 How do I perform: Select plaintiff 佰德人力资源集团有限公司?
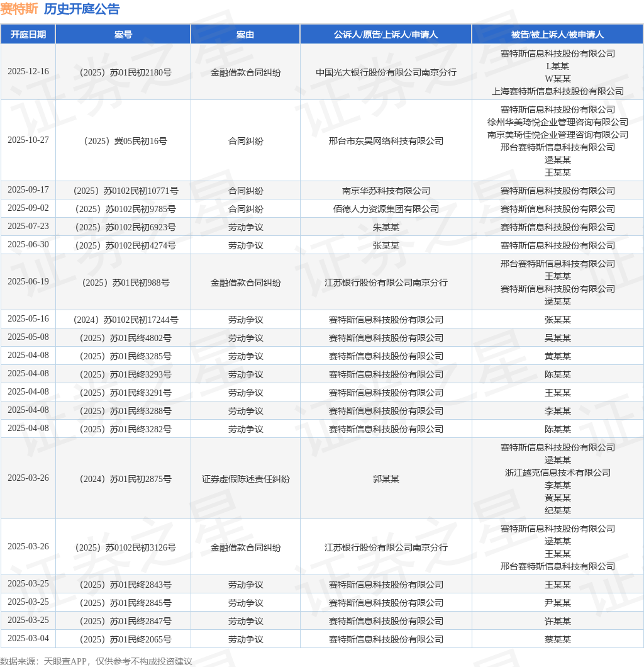[x=386, y=209]
